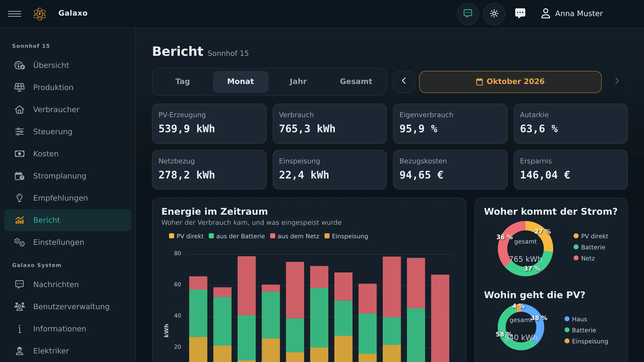This screenshot has width=644, height=362.
Task: Toggle light theme with the sun icon
Action: [494, 14]
